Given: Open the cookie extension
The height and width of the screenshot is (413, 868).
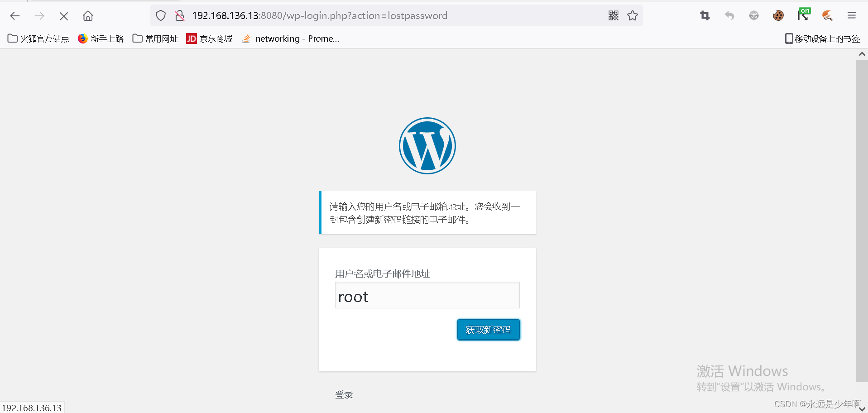Looking at the screenshot, I should [778, 16].
